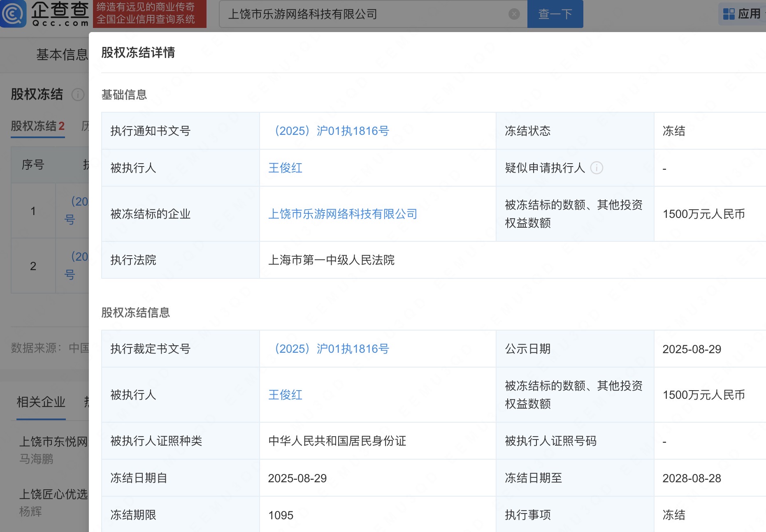Click the 上饶市东悦网 related company entry
Viewport: 766px width, 532px height.
coord(53,442)
